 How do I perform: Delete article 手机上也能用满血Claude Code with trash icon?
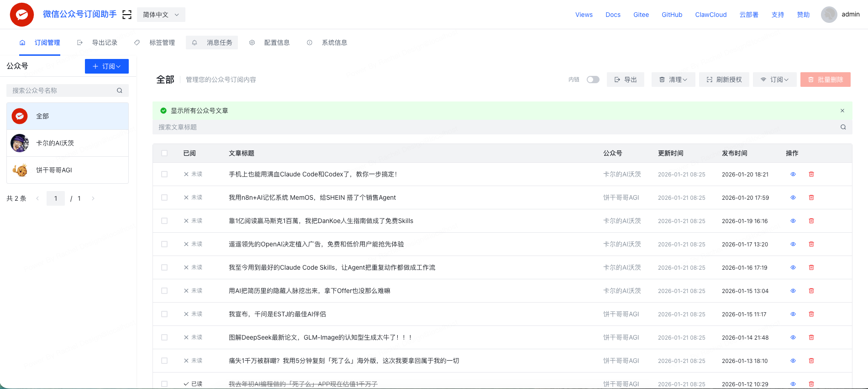[x=811, y=174]
